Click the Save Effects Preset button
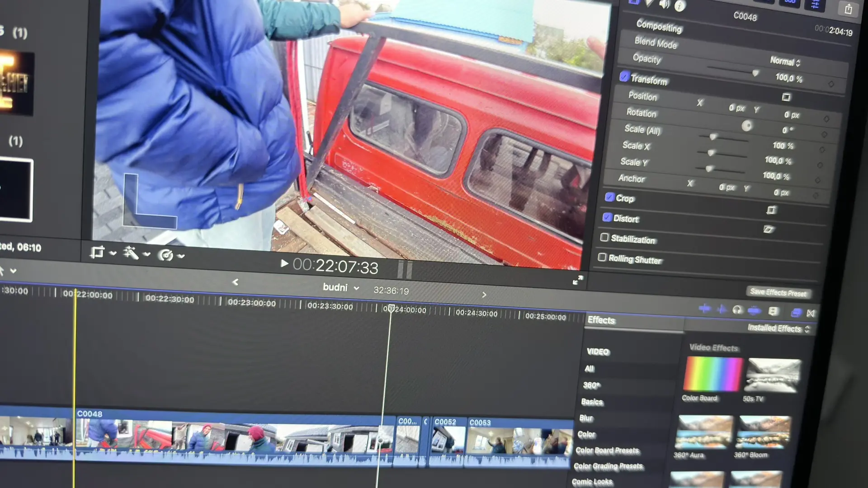 [778, 293]
